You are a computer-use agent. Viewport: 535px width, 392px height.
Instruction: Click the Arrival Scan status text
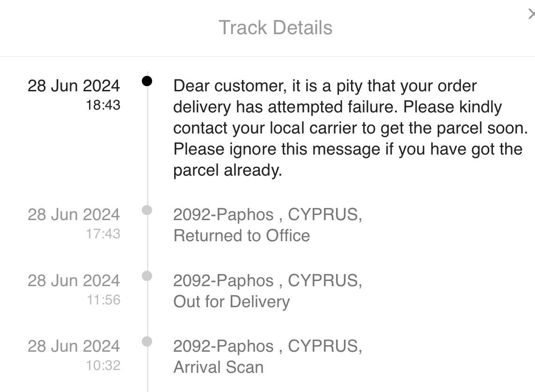click(x=219, y=367)
